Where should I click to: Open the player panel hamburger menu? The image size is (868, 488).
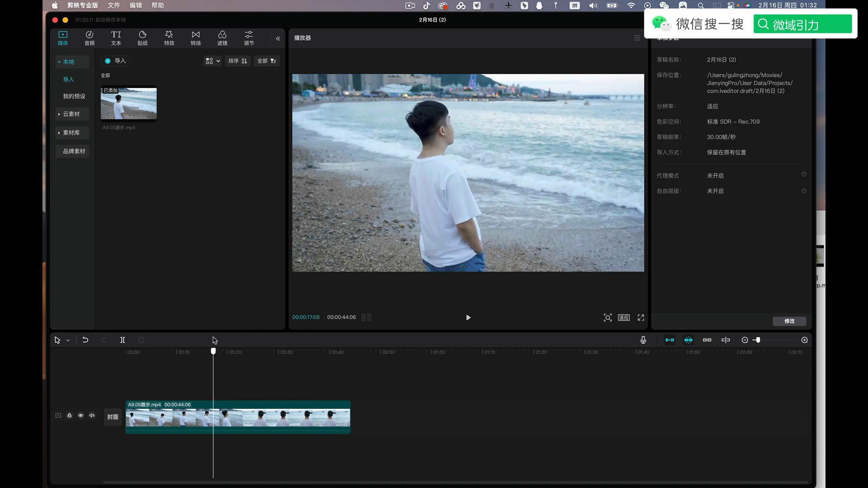(637, 38)
